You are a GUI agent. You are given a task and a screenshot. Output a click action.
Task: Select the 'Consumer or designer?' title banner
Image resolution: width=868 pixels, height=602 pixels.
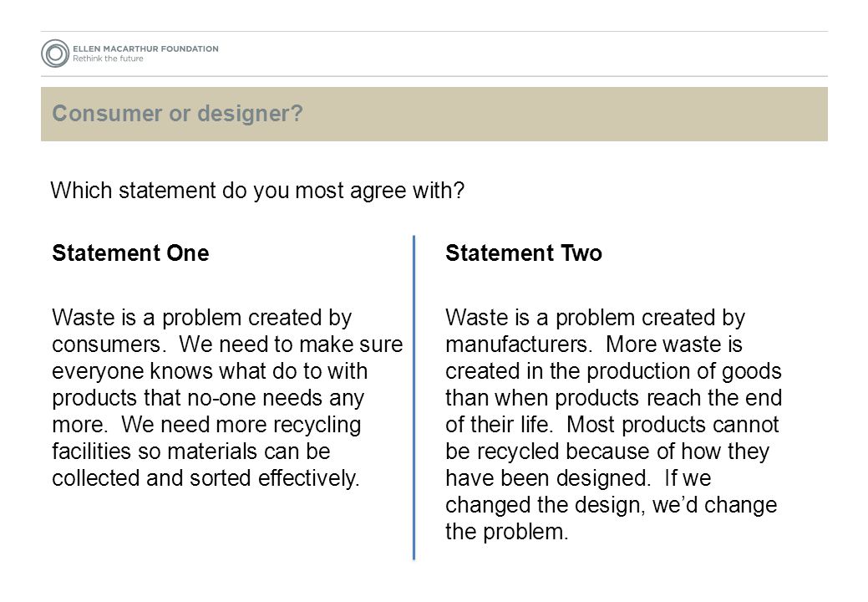[x=434, y=114]
